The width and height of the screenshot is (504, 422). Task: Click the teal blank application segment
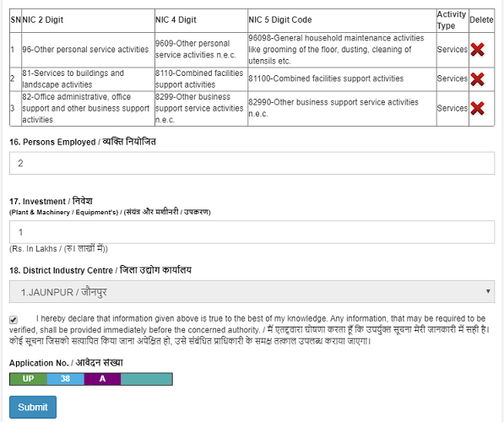pos(147,379)
